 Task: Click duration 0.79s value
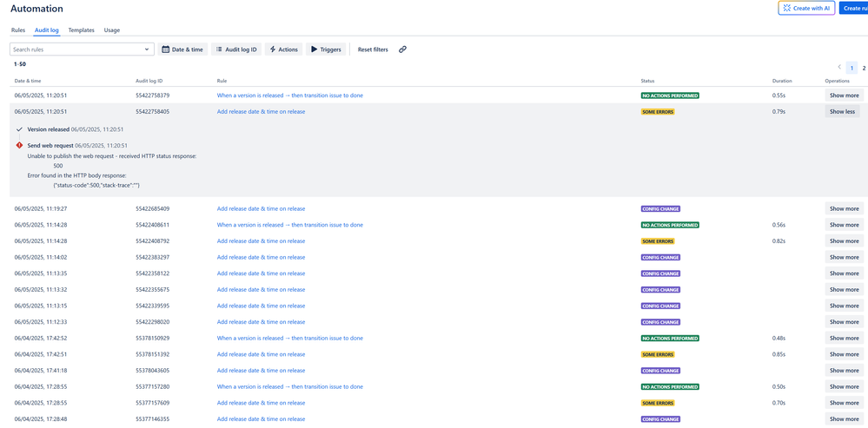(779, 111)
